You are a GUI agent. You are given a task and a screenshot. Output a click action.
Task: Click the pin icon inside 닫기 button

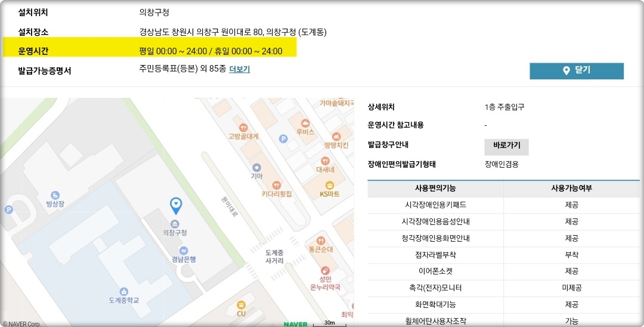point(566,70)
